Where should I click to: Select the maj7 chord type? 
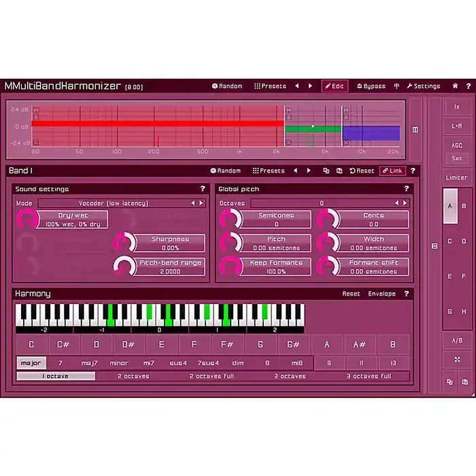(x=89, y=362)
